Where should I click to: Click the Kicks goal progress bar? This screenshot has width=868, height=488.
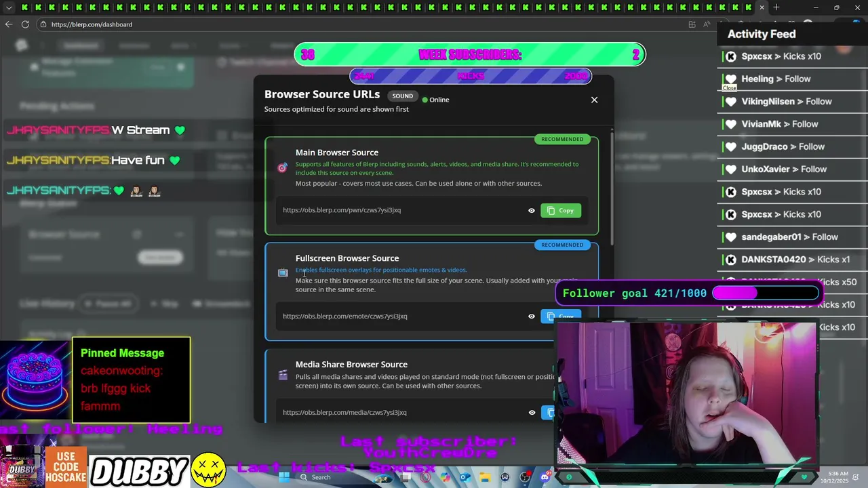(470, 76)
